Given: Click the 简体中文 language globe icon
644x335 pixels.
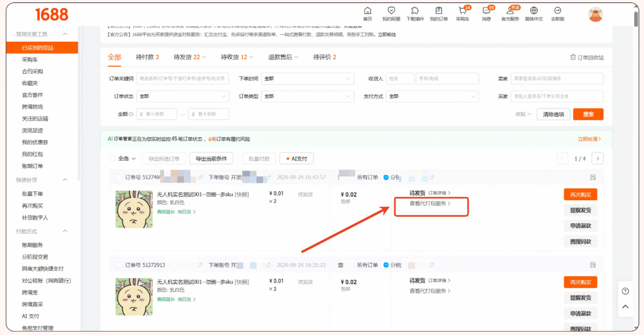Looking at the screenshot, I should [534, 11].
